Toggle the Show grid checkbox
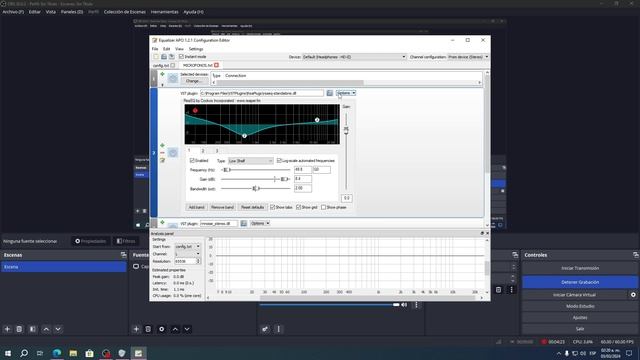 [x=298, y=207]
